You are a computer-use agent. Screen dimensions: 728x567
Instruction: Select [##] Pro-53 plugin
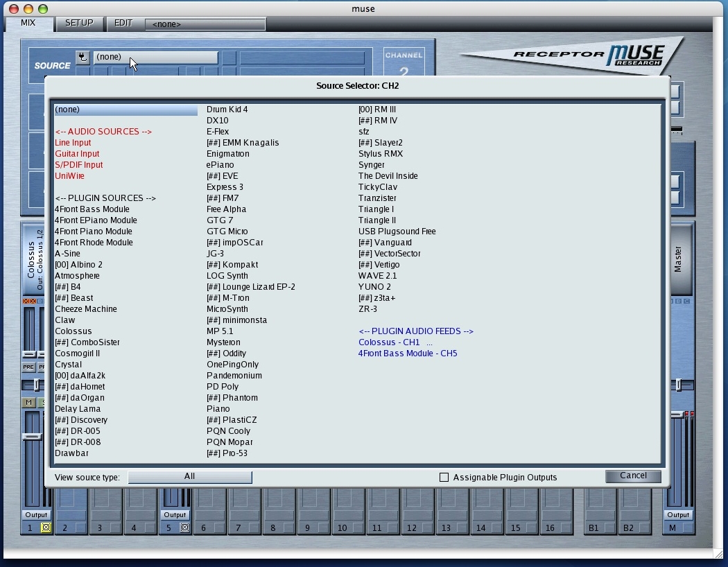pyautogui.click(x=227, y=453)
